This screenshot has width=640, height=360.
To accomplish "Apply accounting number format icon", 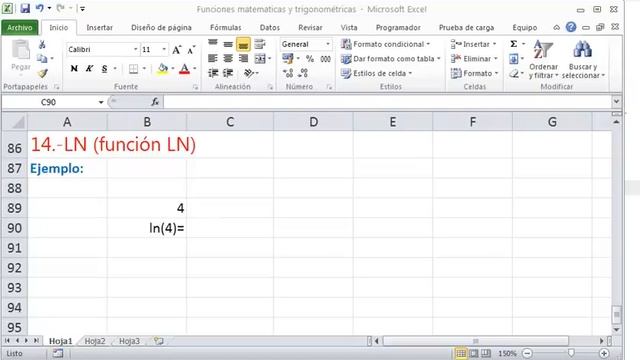I will (x=288, y=59).
